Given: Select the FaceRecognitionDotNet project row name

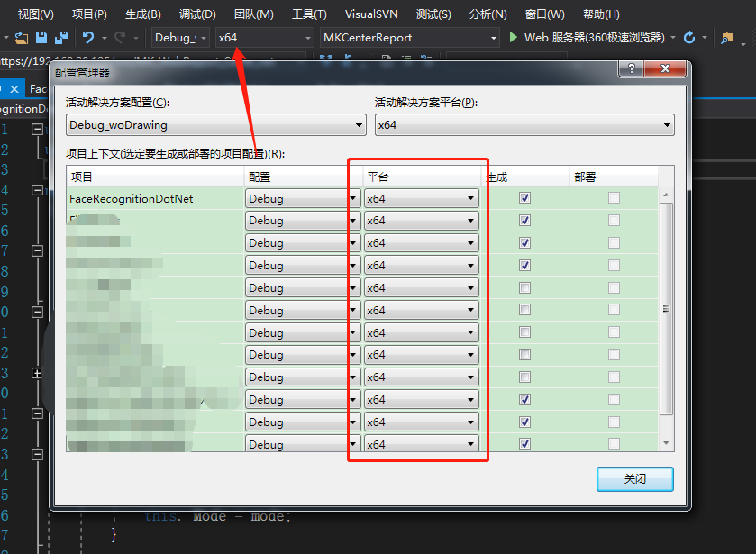Looking at the screenshot, I should coord(132,199).
